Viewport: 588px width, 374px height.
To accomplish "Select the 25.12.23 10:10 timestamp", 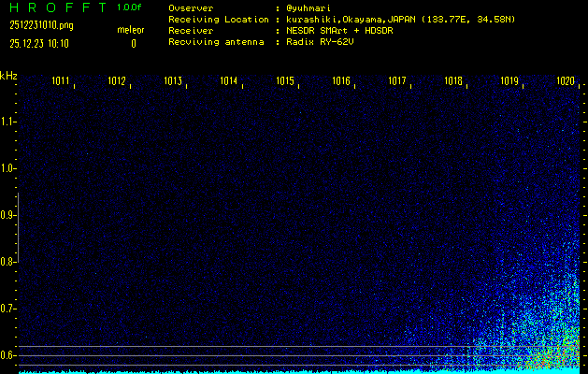I will [39, 43].
